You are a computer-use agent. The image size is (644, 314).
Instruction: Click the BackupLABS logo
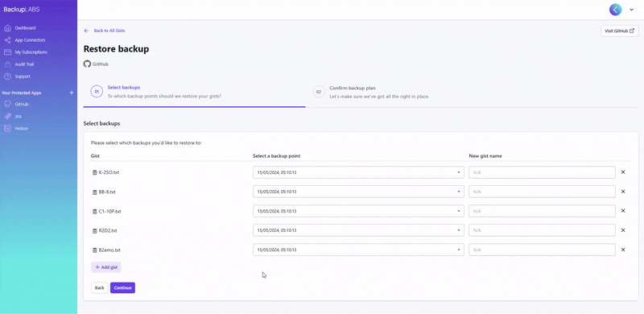[22, 10]
